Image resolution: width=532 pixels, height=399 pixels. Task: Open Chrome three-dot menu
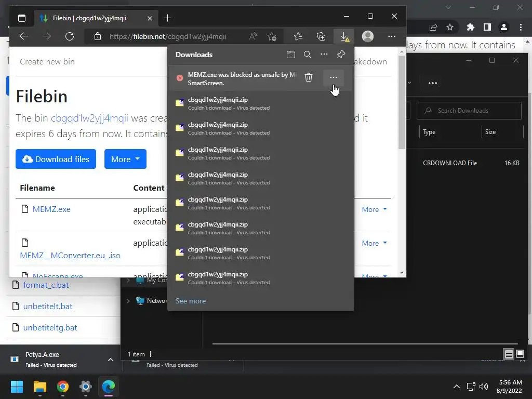point(521,27)
